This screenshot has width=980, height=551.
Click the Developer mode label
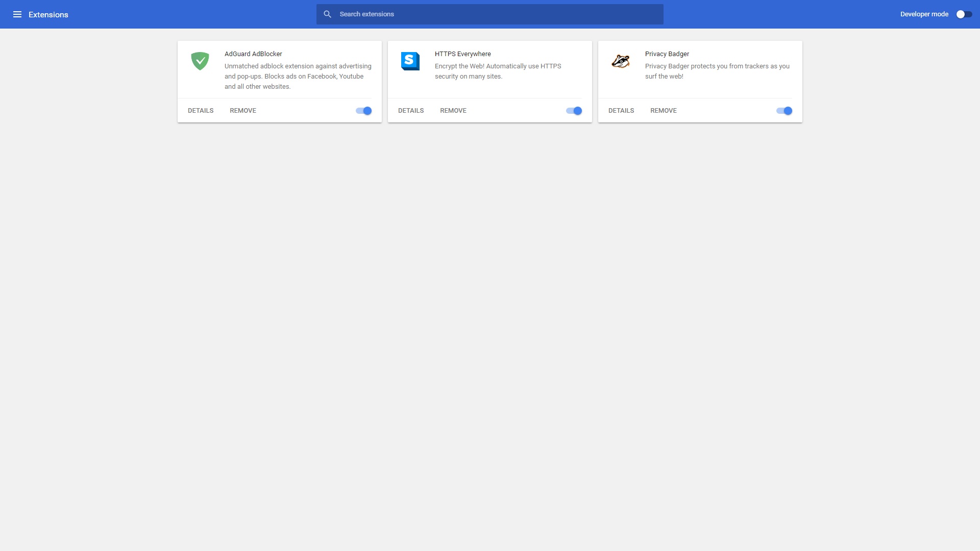pyautogui.click(x=924, y=14)
